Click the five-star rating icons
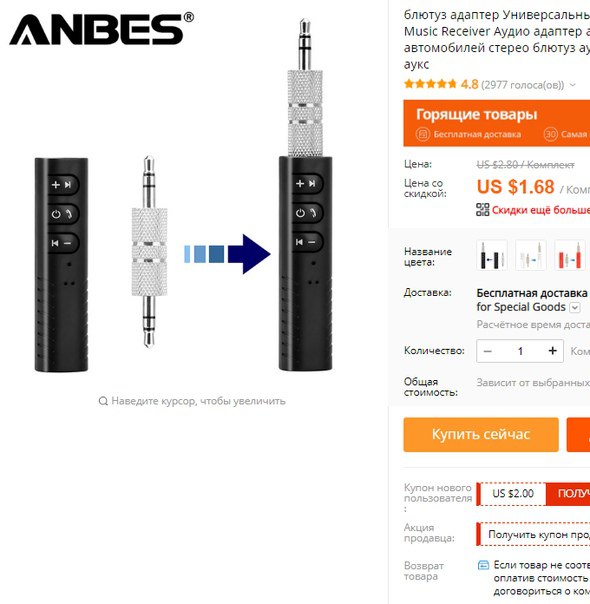 (x=430, y=84)
